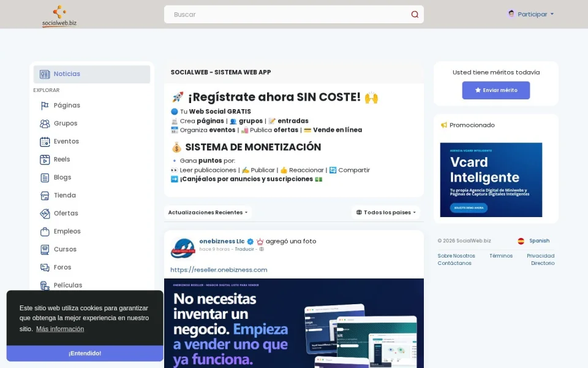Open Todos los países dropdown
Viewport: 588px width, 368px height.
[x=386, y=213]
